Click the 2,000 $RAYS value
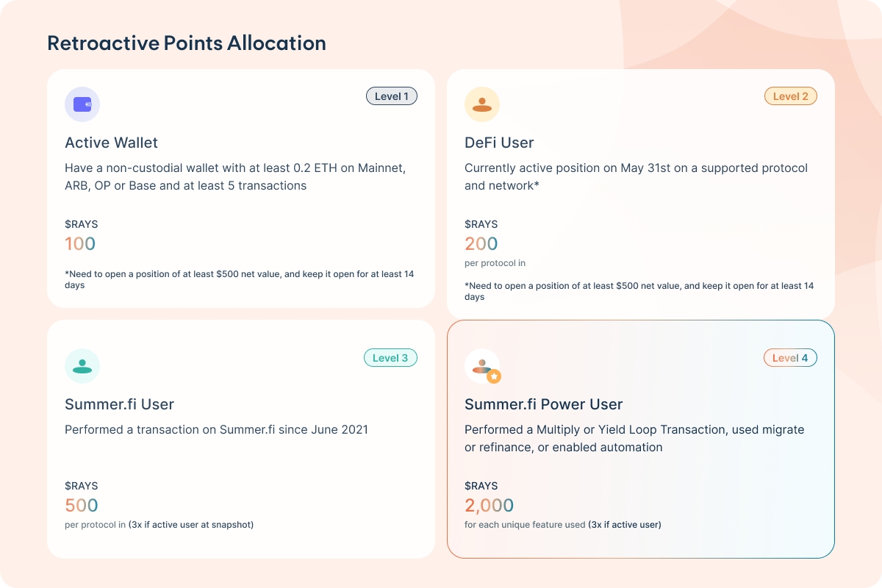Viewport: 882px width, 588px height. click(489, 505)
